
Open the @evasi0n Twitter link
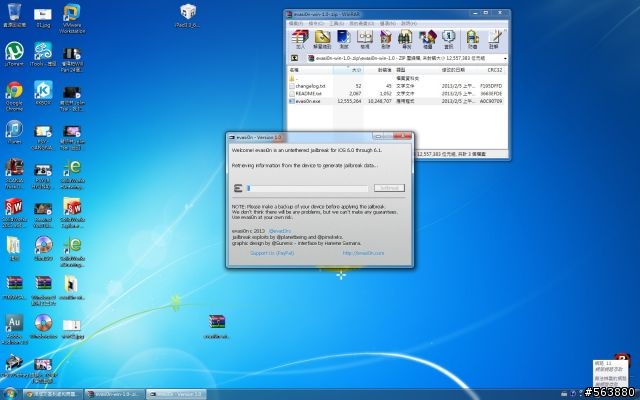(280, 231)
